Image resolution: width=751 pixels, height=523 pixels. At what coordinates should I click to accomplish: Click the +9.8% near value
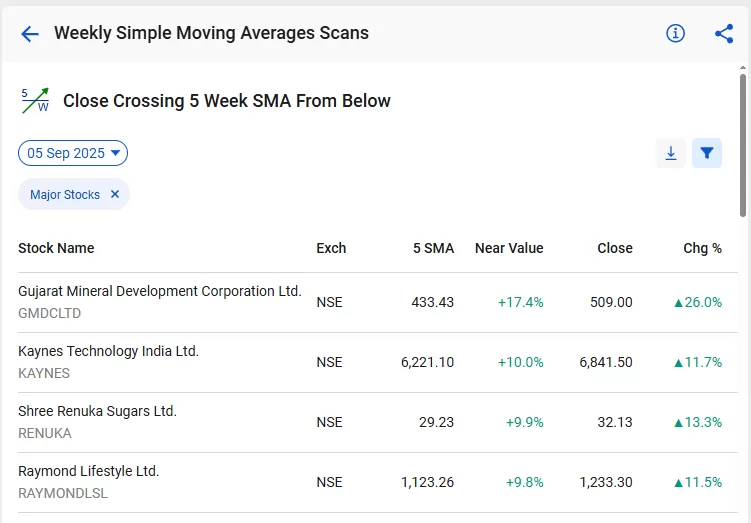[524, 482]
